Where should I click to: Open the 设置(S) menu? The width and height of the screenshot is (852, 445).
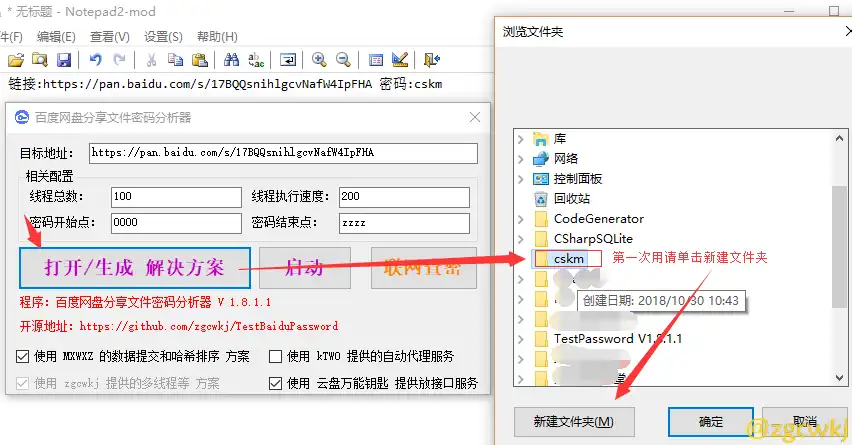point(163,36)
